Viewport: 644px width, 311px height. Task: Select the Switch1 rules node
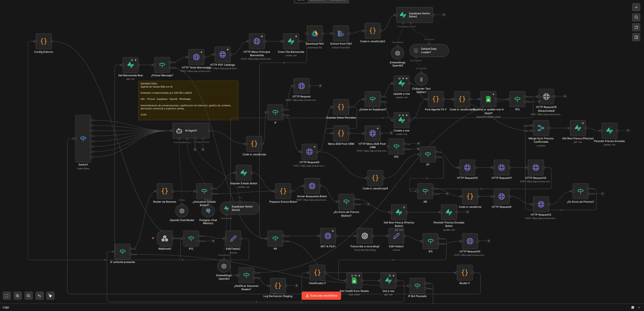[83, 139]
